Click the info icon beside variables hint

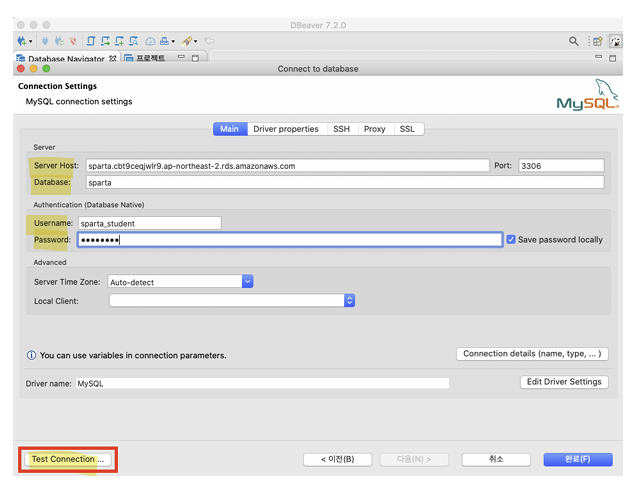pyautogui.click(x=31, y=355)
